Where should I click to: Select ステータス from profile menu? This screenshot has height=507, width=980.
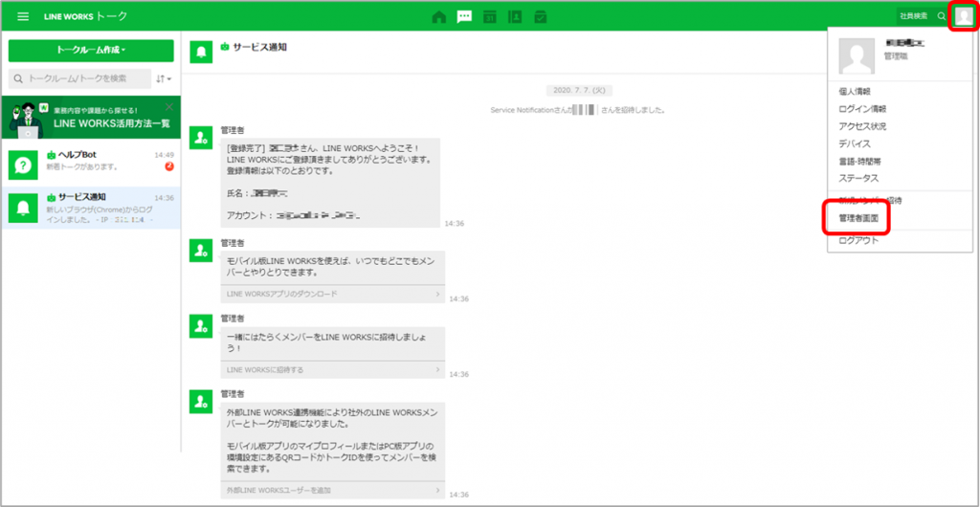(x=858, y=178)
